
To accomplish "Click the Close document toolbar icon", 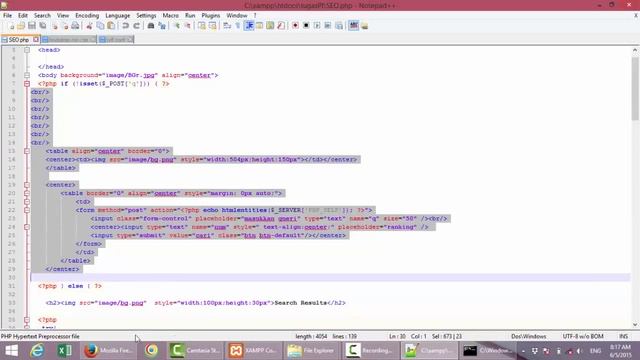I will tap(54, 26).
